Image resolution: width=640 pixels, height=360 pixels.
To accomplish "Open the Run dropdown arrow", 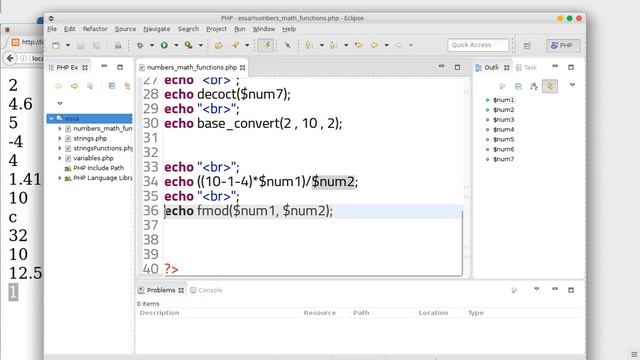I will tap(176, 45).
